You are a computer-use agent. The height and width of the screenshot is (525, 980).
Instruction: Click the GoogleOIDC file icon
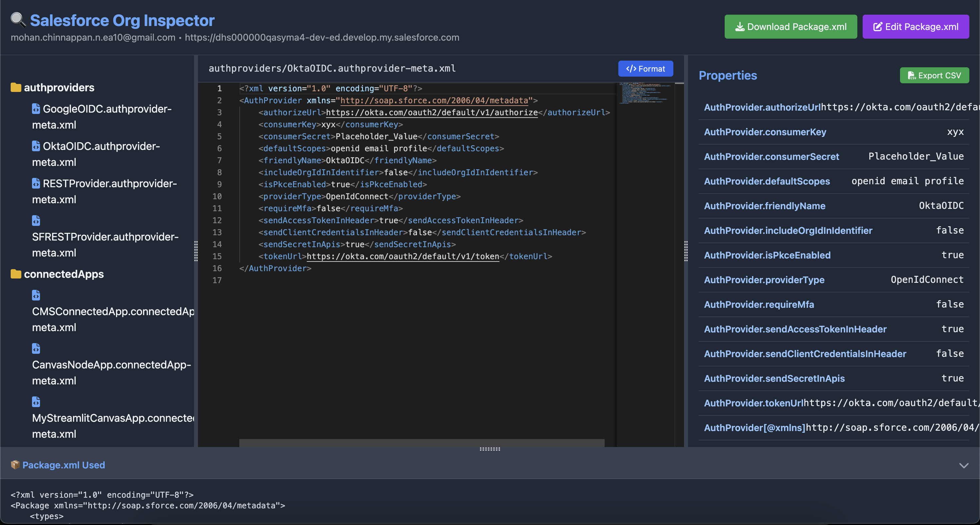coord(36,109)
